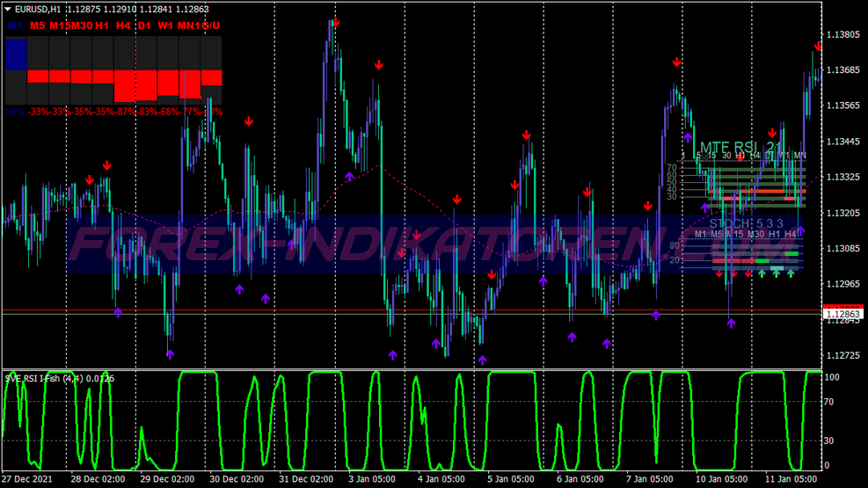Click red sell arrow at chart's top-right edge

click(818, 47)
